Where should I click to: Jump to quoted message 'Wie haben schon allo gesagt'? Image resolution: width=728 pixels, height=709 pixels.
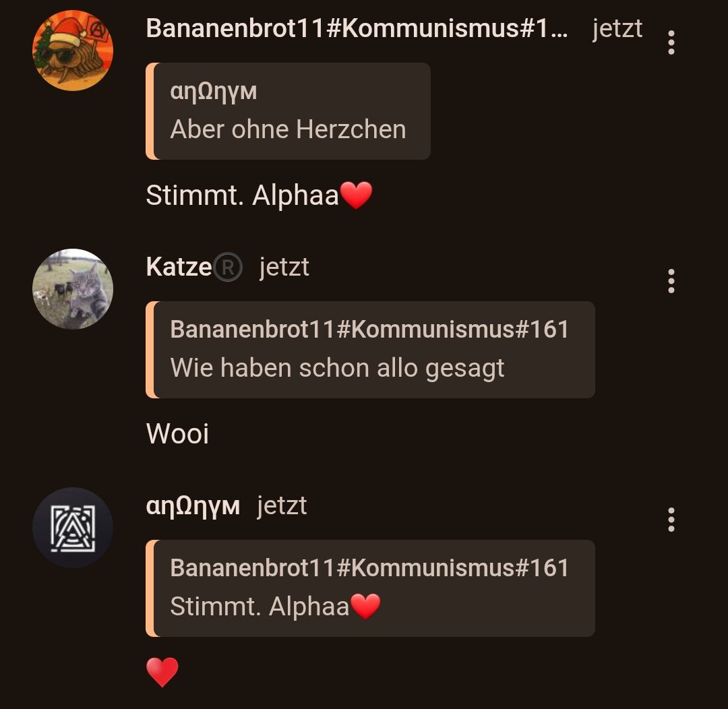(370, 350)
